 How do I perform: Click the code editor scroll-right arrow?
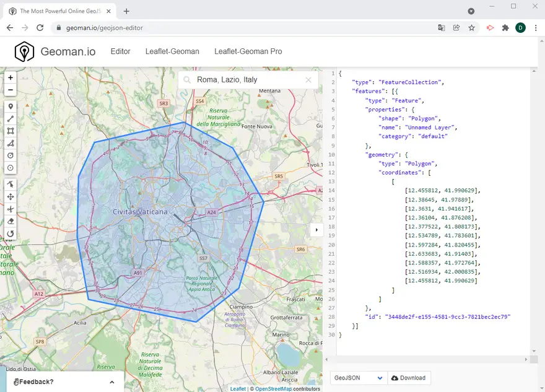coord(526,359)
